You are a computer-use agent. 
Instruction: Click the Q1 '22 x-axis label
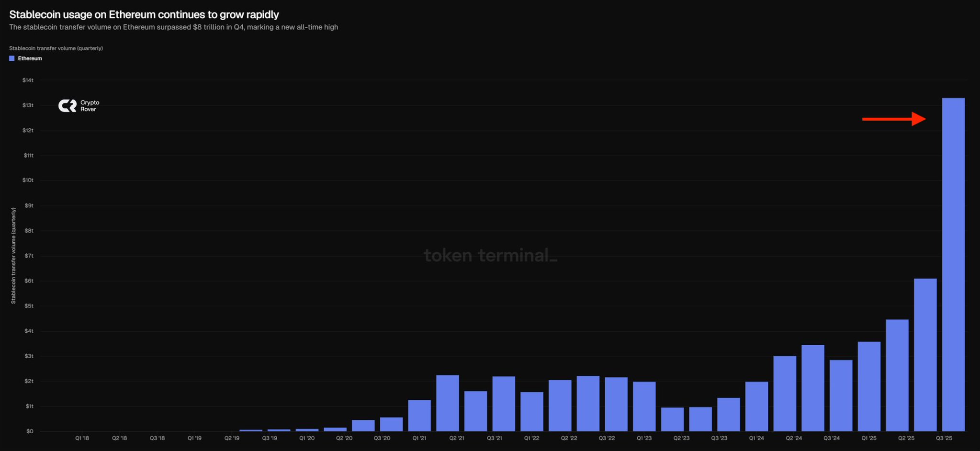531,438
